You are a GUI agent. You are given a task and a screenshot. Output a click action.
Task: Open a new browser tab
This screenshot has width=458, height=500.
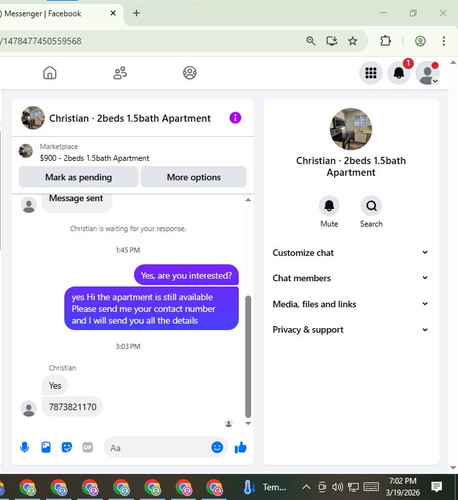tap(136, 13)
